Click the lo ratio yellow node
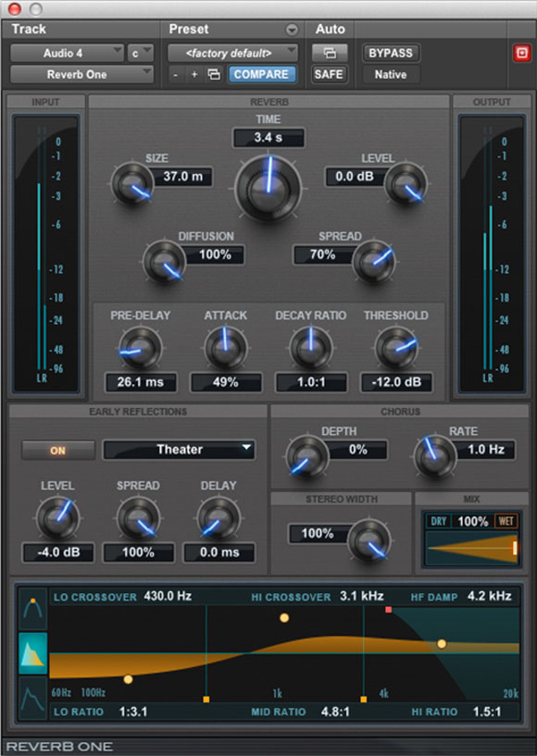 (x=128, y=679)
